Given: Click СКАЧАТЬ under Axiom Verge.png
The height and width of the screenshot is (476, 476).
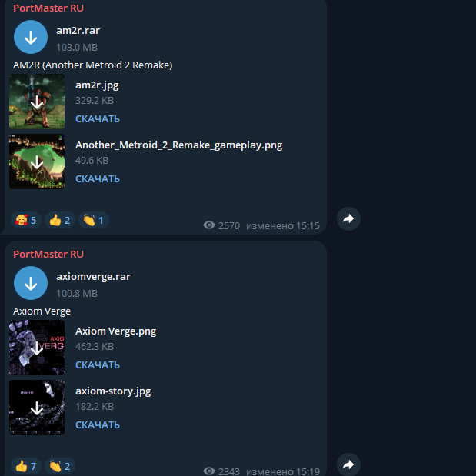Looking at the screenshot, I should 98,365.
